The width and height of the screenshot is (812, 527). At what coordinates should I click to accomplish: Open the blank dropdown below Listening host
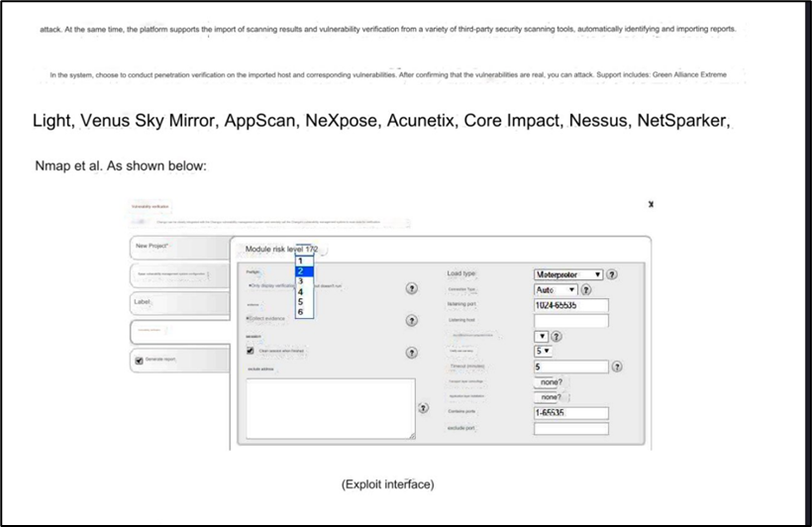click(x=541, y=336)
